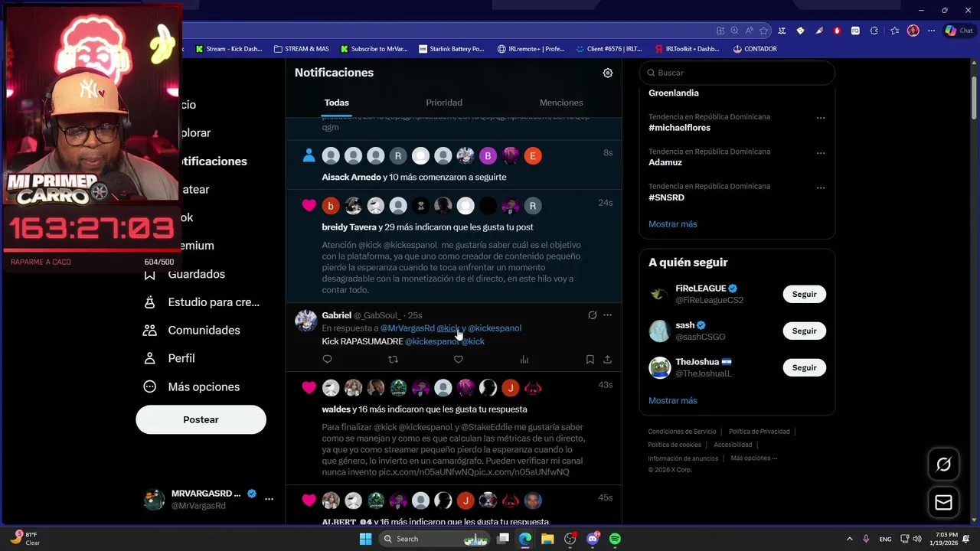The image size is (980, 551).
Task: Click red hand blocker extension icon
Action: coord(837,31)
